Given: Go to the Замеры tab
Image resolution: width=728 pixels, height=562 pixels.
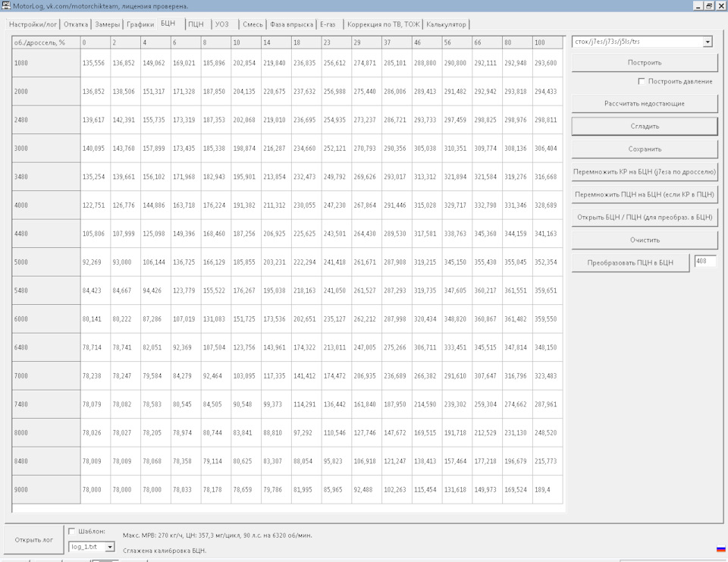Looking at the screenshot, I should (107, 24).
